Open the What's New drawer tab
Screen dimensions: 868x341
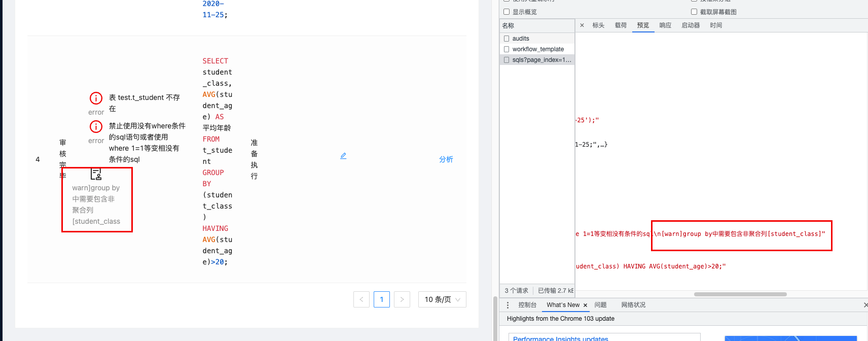pos(563,305)
